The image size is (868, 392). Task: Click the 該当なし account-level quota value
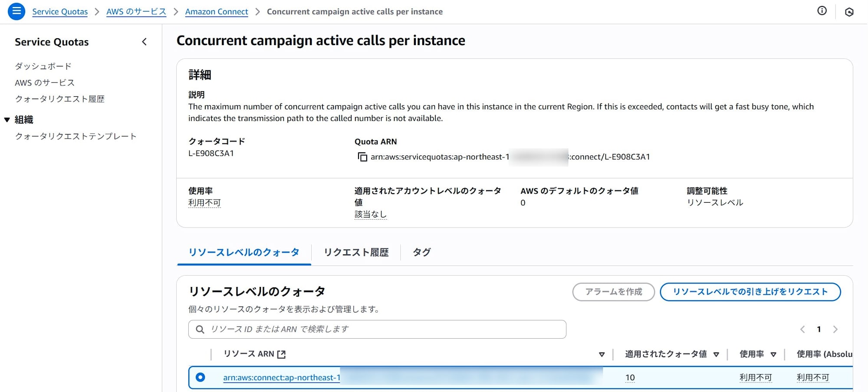371,214
